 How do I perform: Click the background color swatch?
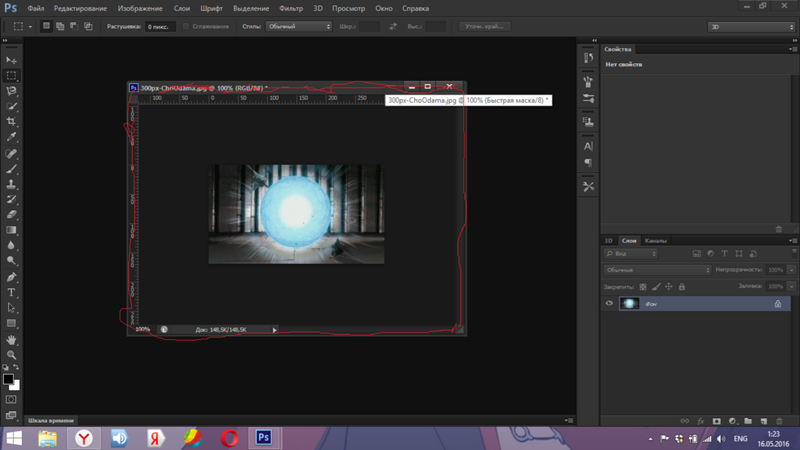[x=16, y=387]
